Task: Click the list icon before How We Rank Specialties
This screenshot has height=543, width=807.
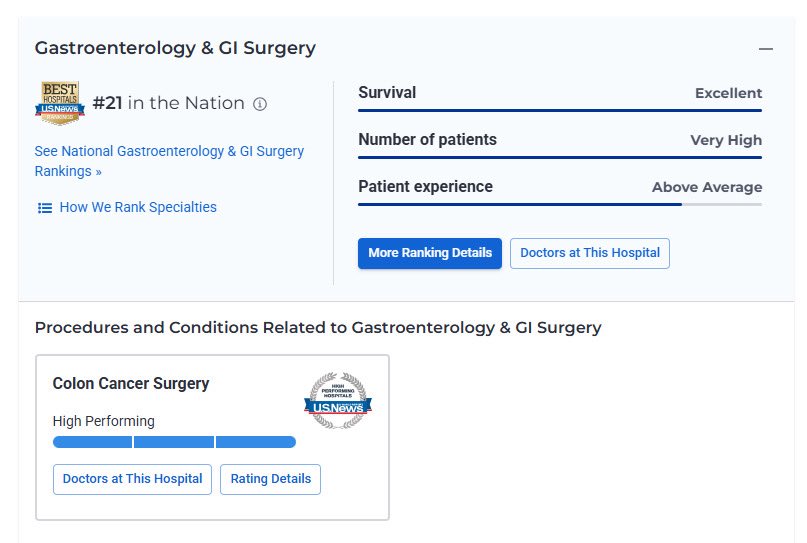Action: click(45, 208)
